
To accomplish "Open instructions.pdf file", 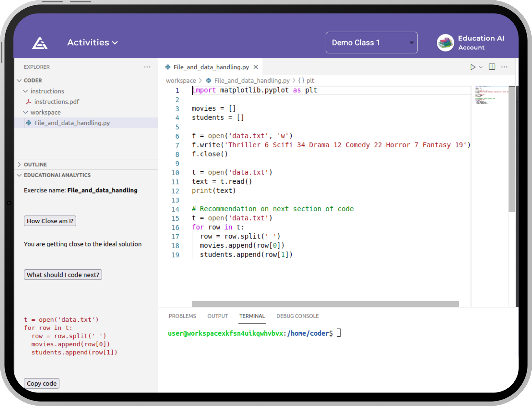I will click(57, 102).
